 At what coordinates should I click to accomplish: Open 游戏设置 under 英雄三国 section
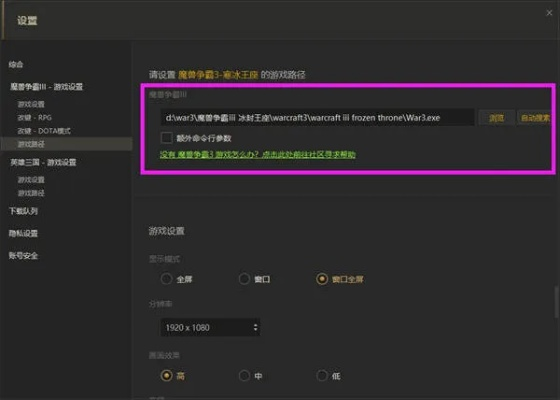[31, 179]
